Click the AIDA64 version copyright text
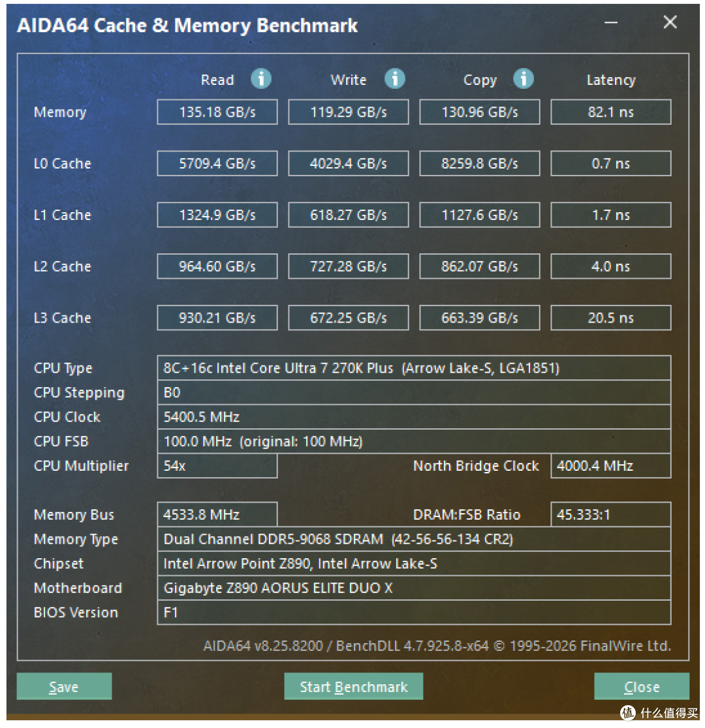 [x=437, y=646]
